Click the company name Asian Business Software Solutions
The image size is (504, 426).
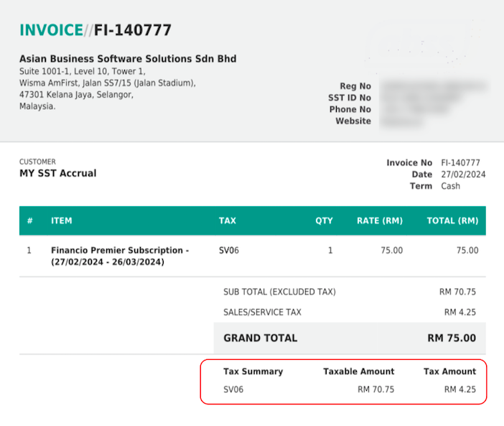click(128, 59)
